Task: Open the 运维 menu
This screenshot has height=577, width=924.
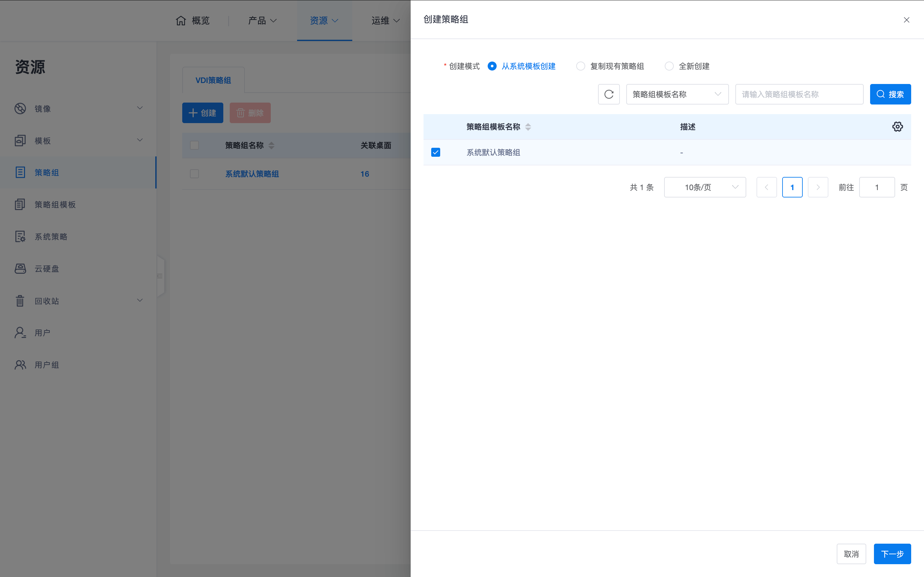Action: (385, 21)
